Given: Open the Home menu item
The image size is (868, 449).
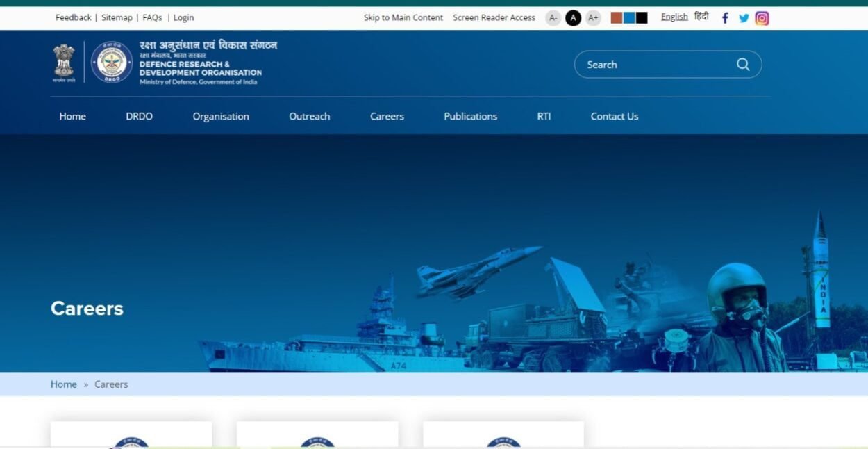Looking at the screenshot, I should coord(73,116).
